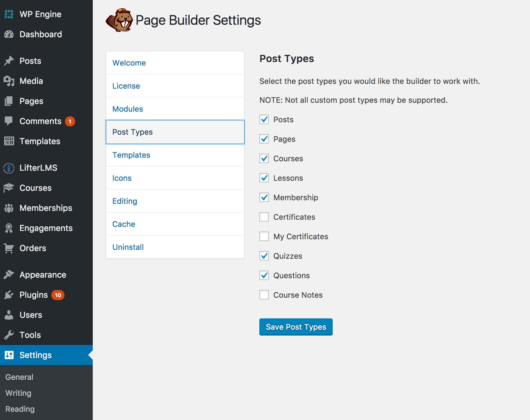Open Orders using the cart icon

9,248
